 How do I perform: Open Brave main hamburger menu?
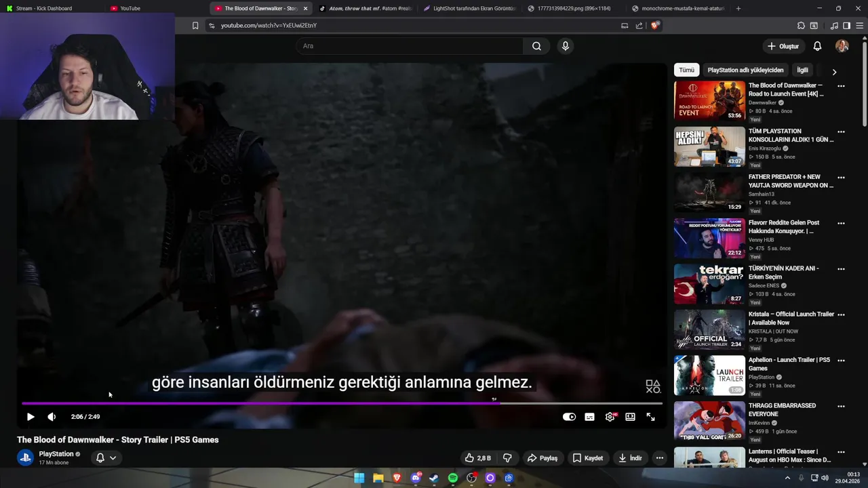pyautogui.click(x=860, y=26)
